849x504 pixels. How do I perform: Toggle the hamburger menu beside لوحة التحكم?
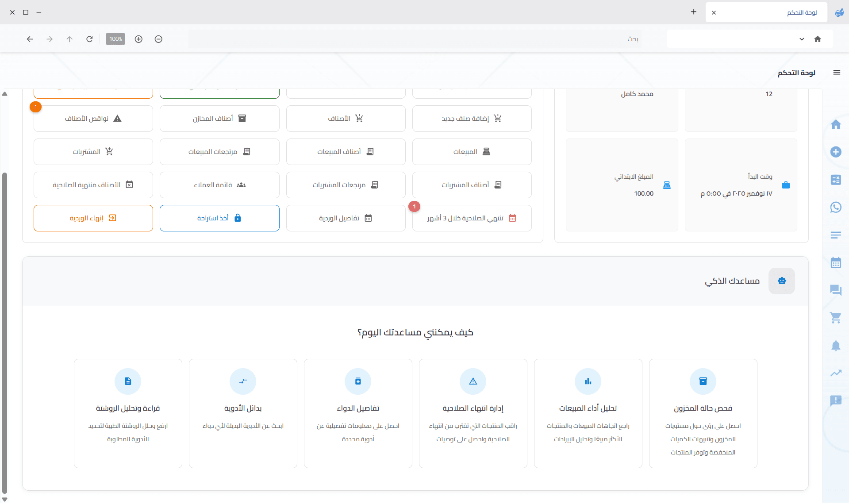point(836,73)
